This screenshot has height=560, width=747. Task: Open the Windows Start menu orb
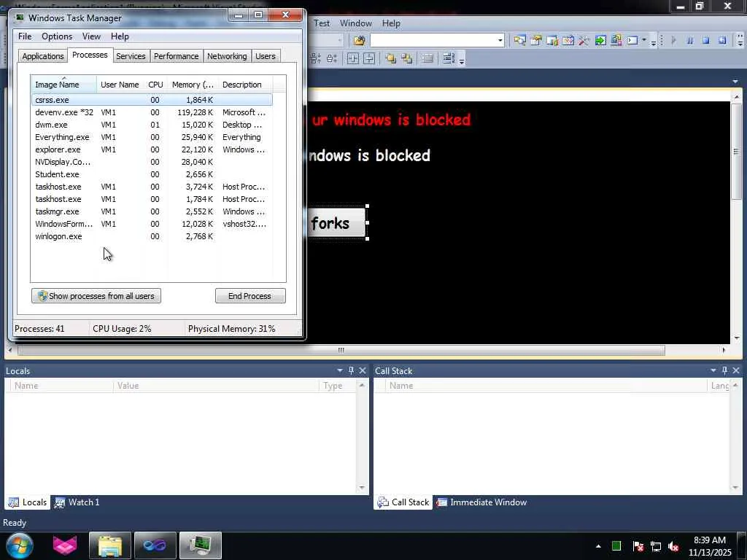20,545
